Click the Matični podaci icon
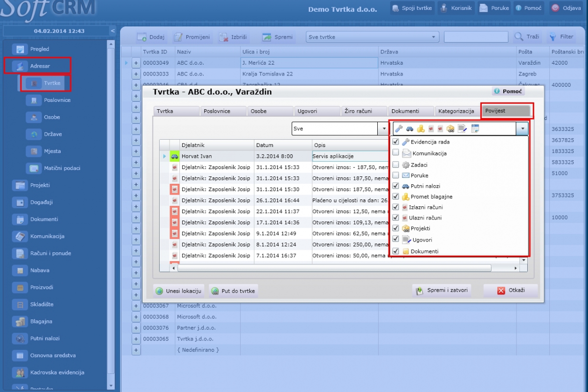 [34, 168]
